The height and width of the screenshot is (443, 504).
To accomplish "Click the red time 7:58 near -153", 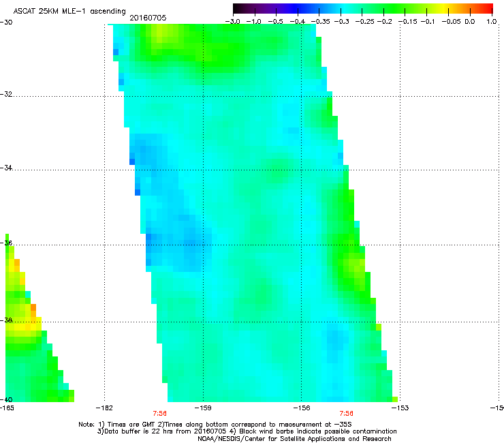I will (346, 414).
